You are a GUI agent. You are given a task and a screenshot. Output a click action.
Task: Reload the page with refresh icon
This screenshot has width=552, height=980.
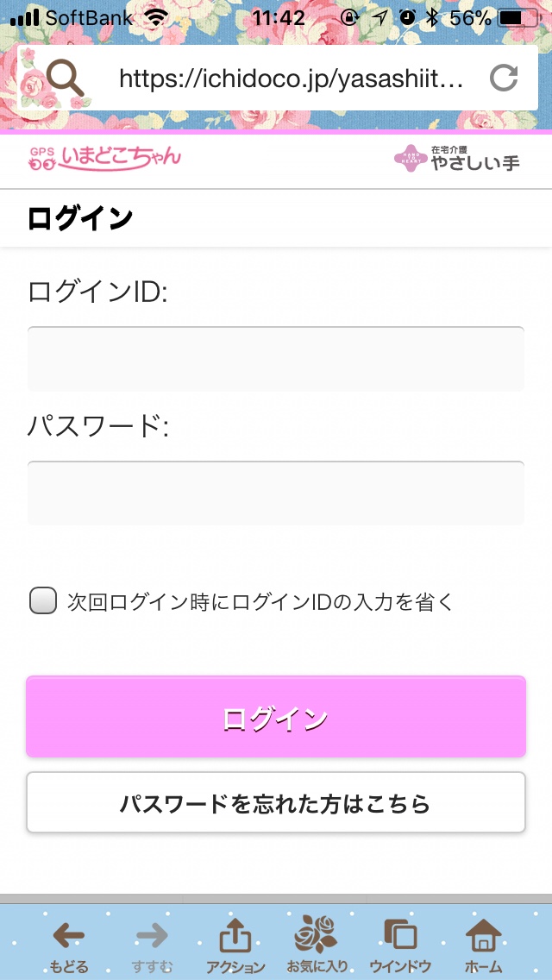(504, 79)
